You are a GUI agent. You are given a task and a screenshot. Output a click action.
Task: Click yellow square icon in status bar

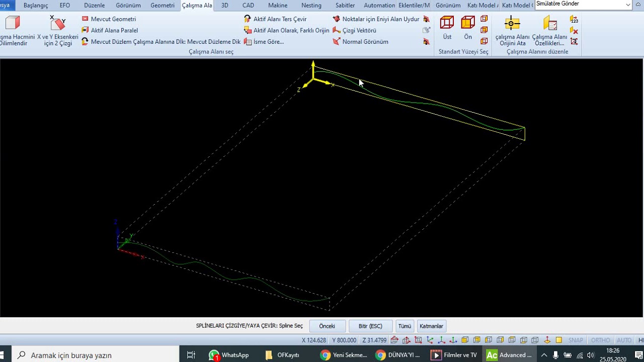(x=559, y=340)
